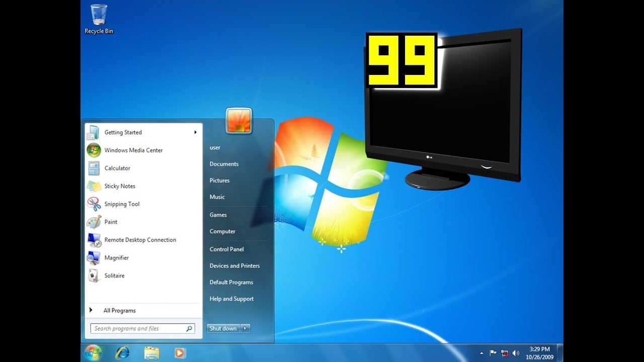The height and width of the screenshot is (362, 644).
Task: Open Windows Explorer folder on taskbar
Action: [x=151, y=353]
